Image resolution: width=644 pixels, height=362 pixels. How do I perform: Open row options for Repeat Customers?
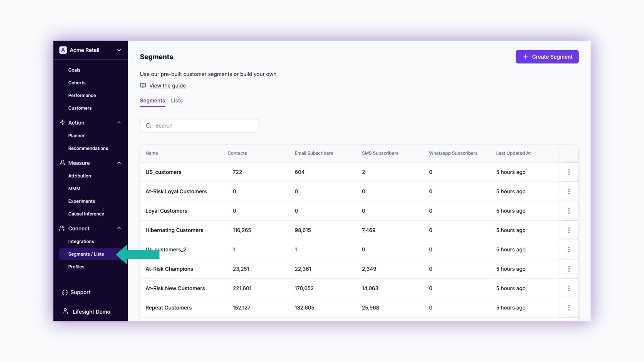pos(569,308)
